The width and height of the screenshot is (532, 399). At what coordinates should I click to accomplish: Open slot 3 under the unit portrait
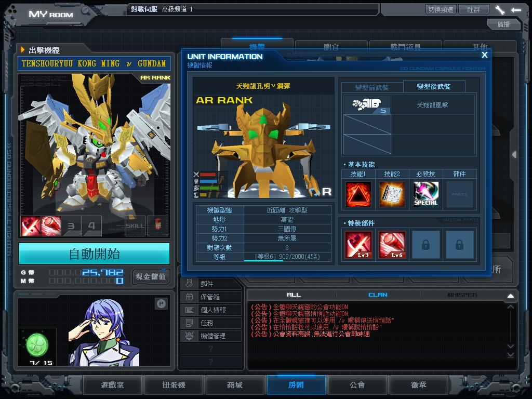tap(71, 226)
